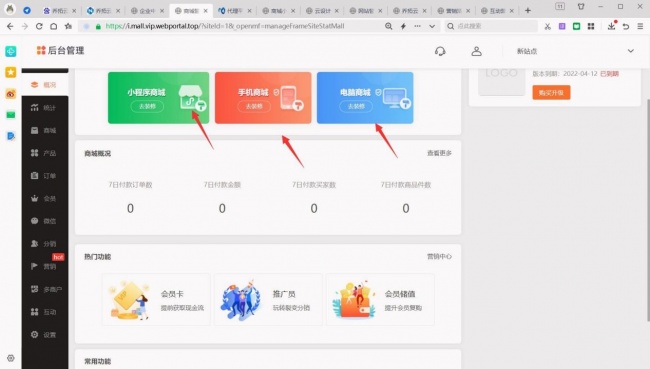
Task: Click the browser downloads icon
Action: pos(611,26)
